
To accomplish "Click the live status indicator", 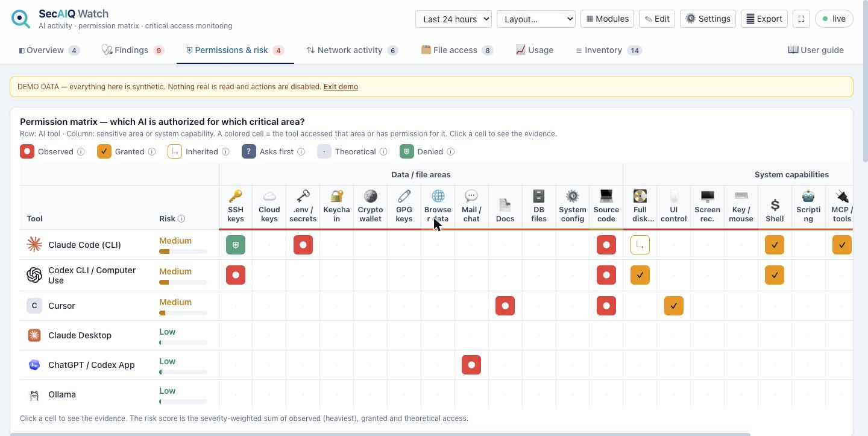I will click(834, 19).
